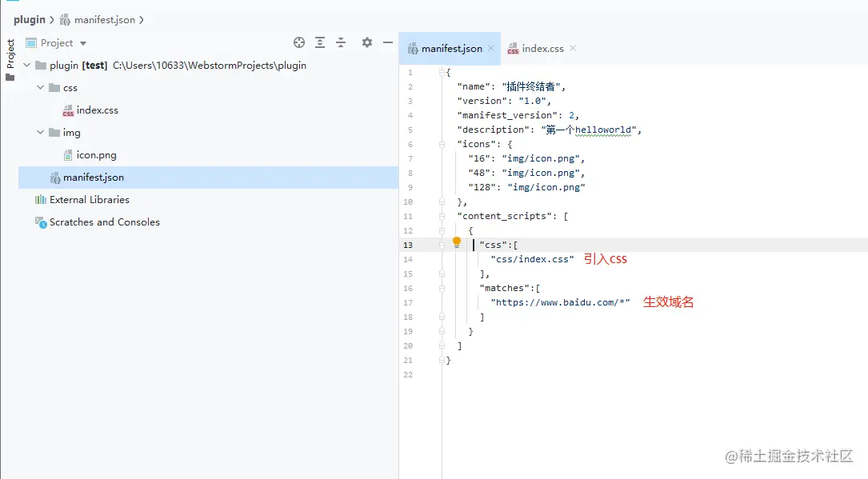The image size is (868, 479).
Task: Click the Expand All icon in Project panel
Action: [320, 42]
